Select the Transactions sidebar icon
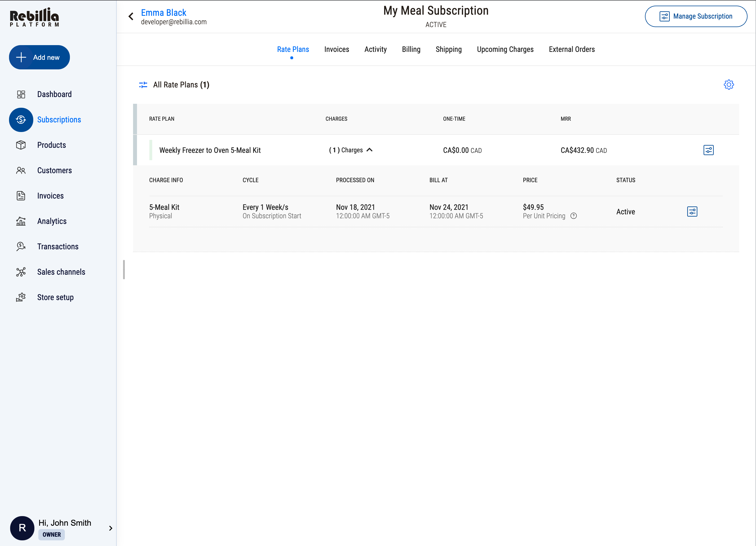The width and height of the screenshot is (756, 546). click(21, 246)
